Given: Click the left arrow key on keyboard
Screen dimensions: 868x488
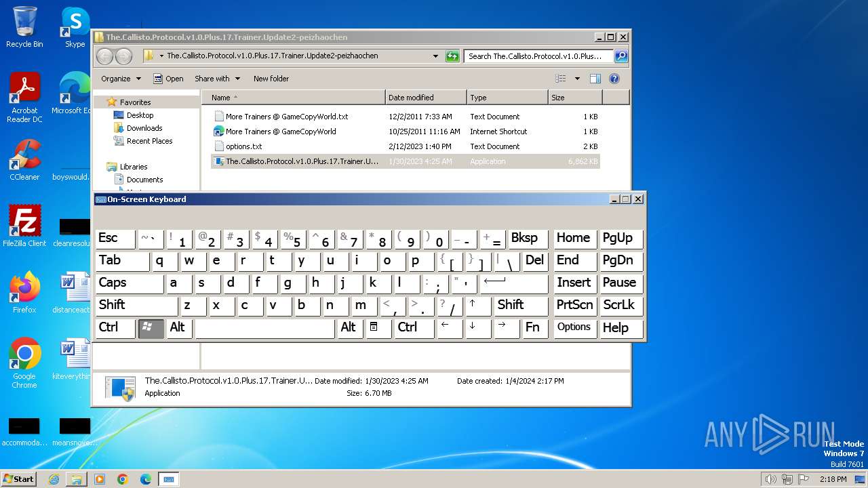Looking at the screenshot, I should coord(450,328).
